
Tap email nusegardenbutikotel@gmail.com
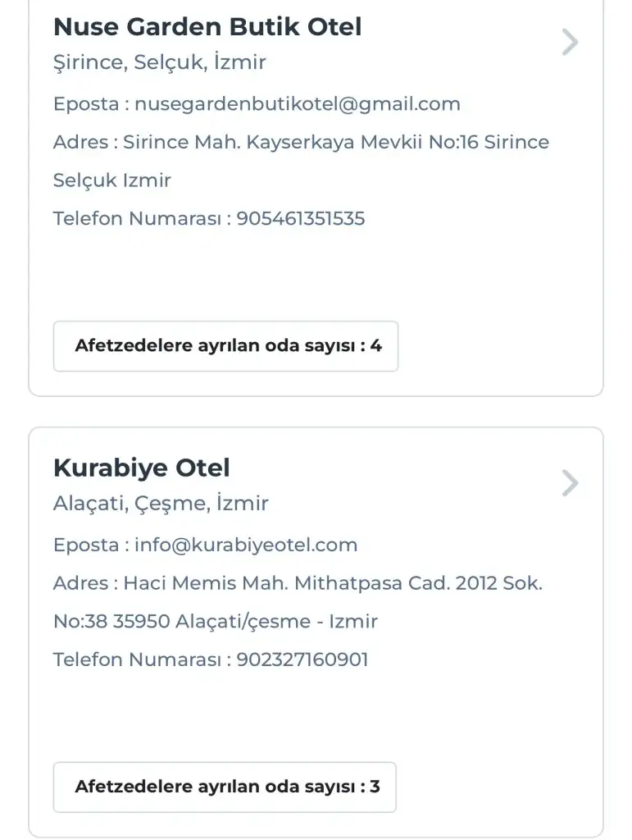(x=298, y=104)
